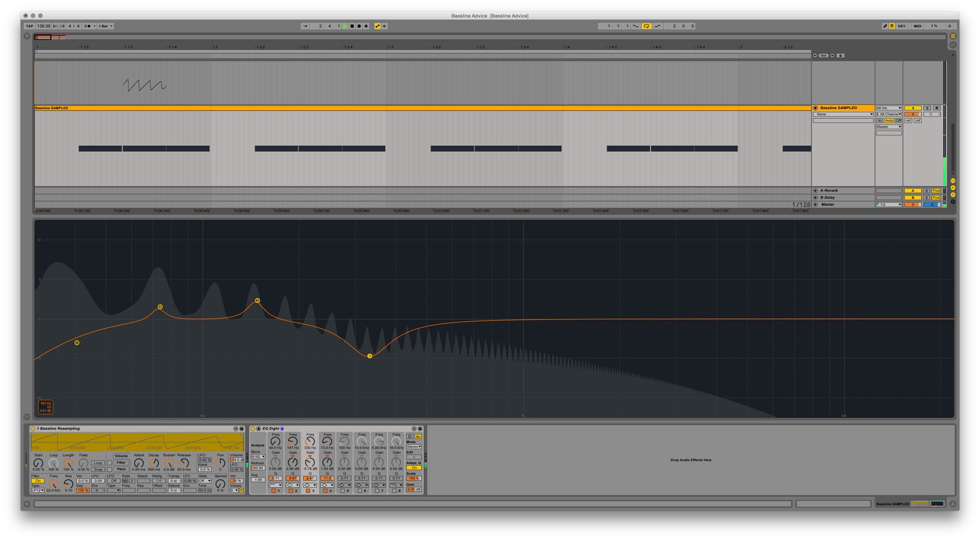Toggle track activator numbered 4
The height and width of the screenshot is (540, 980).
point(913,108)
